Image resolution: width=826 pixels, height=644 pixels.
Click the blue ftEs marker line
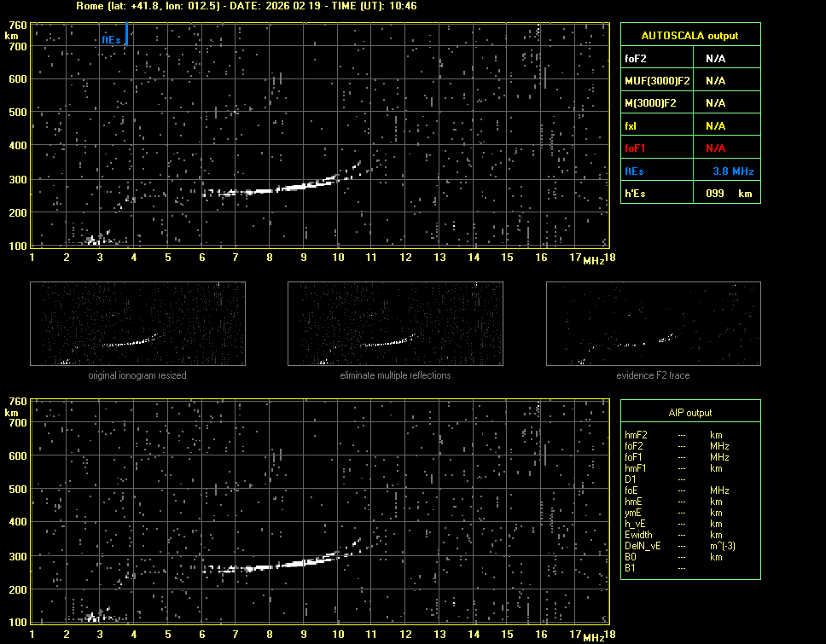tap(126, 34)
